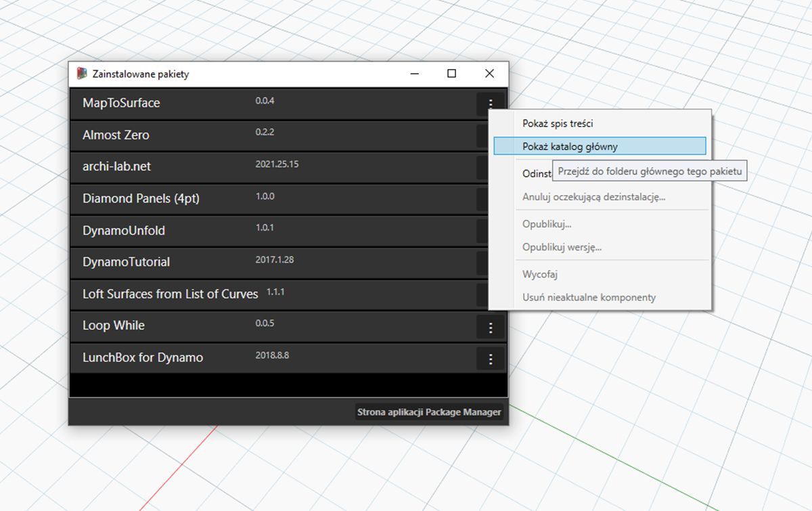Screen dimensions: 812x511
Task: Click version number 1.1.1
Action: pos(275,291)
